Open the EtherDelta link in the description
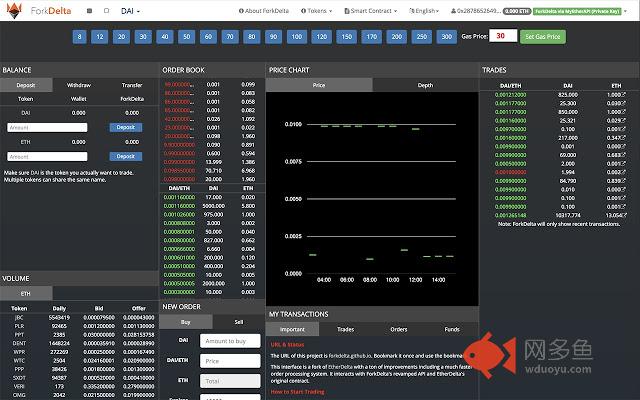This screenshot has height=400, width=640. click(340, 367)
